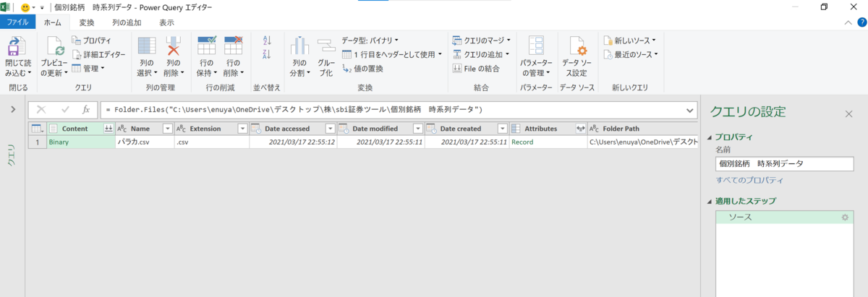Viewport: 868px width, 297px height.
Task: Open the Date created column filter dropdown
Action: [501, 129]
